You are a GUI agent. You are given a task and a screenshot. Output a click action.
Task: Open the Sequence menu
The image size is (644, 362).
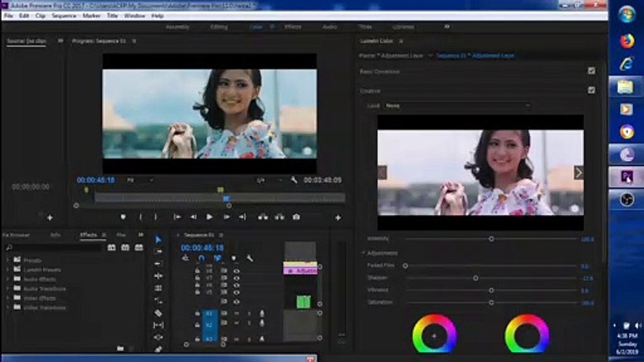pyautogui.click(x=64, y=16)
